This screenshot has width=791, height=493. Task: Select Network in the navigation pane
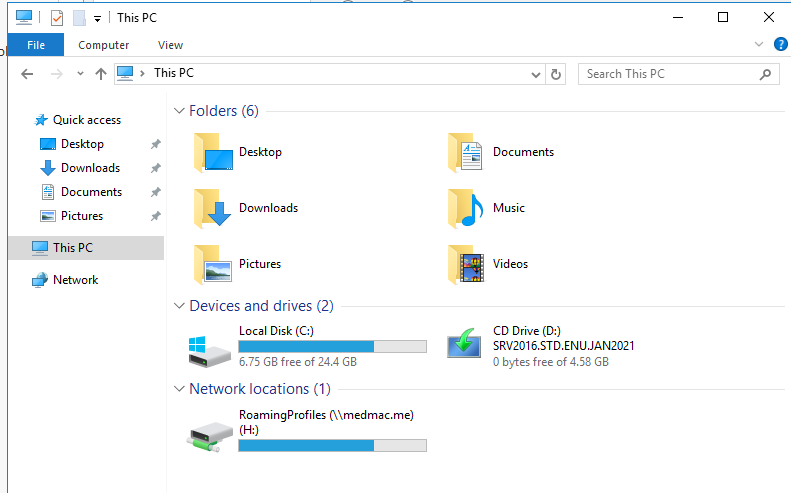pos(76,280)
